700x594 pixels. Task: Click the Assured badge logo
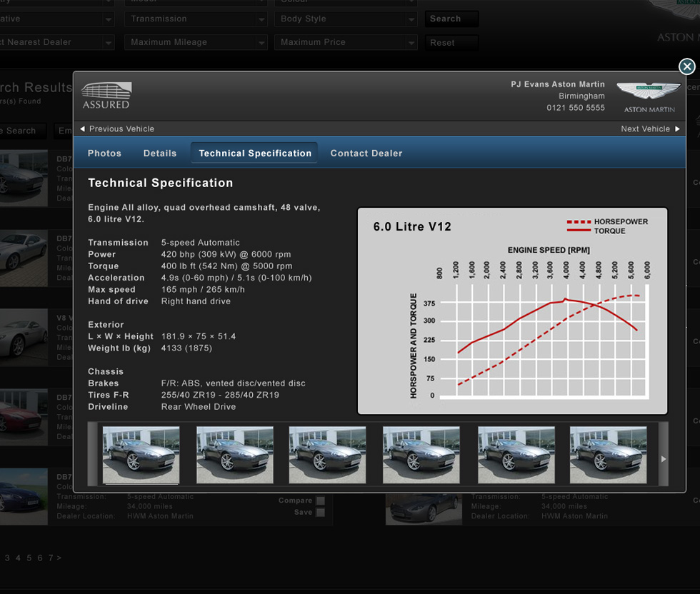point(106,94)
